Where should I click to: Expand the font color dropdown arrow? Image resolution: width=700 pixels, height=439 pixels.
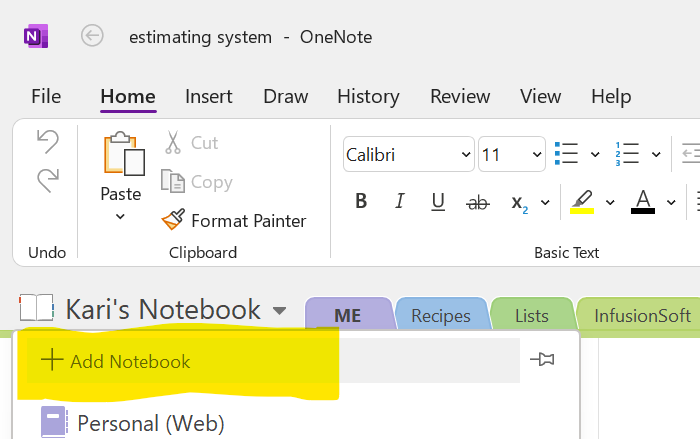(x=671, y=202)
